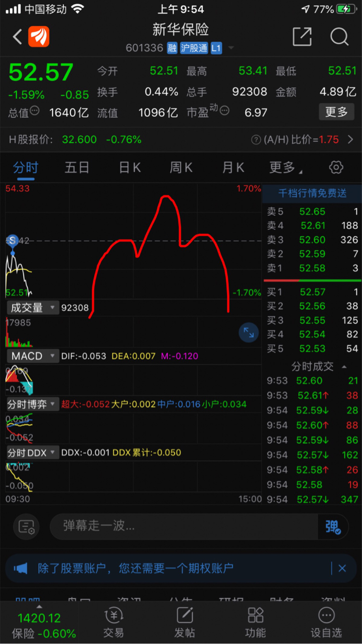
Task: Open the orange Tonghuashun app logo
Action: click(x=39, y=37)
